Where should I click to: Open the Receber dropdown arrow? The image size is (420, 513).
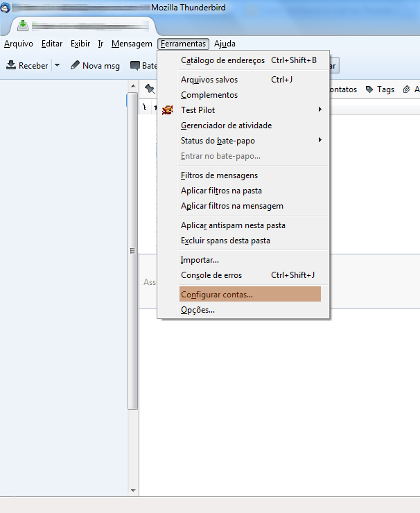click(x=57, y=66)
